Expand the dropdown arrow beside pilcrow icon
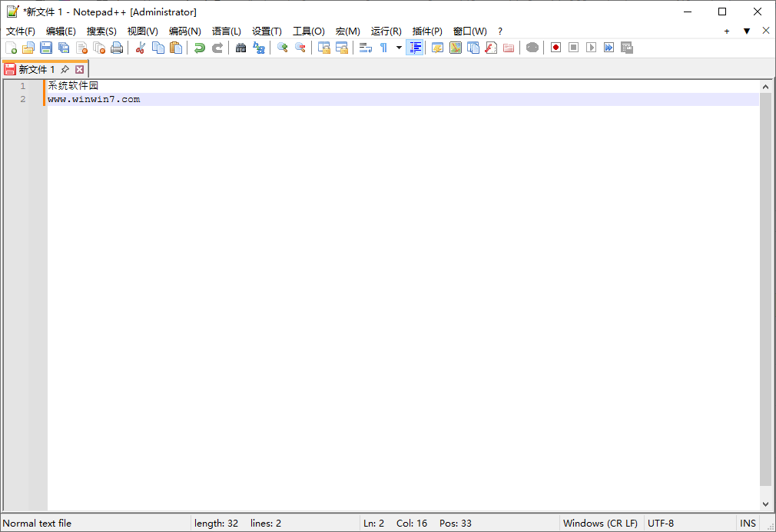 pyautogui.click(x=399, y=48)
